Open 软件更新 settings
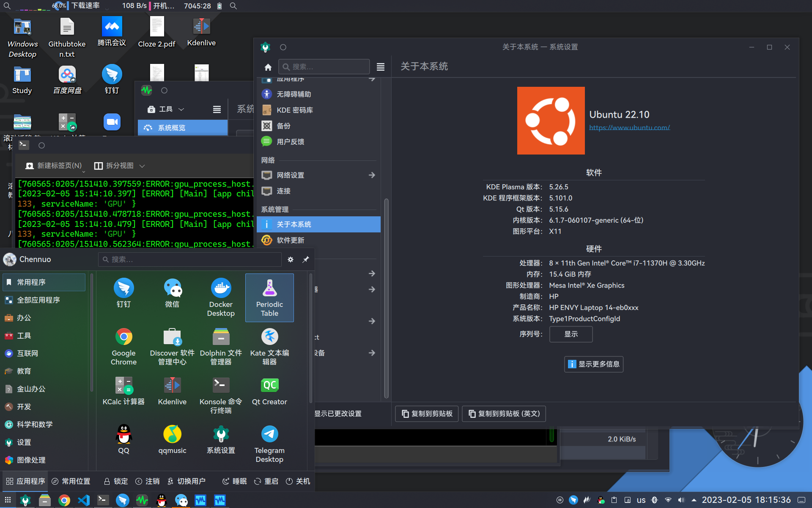Image resolution: width=812 pixels, height=508 pixels. coord(318,240)
